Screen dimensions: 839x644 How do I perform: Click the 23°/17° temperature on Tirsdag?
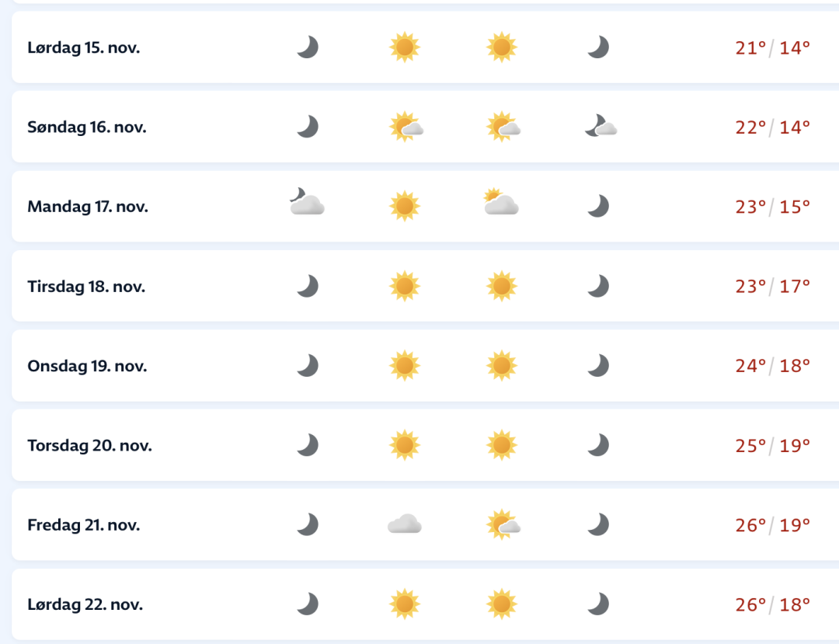pos(772,286)
